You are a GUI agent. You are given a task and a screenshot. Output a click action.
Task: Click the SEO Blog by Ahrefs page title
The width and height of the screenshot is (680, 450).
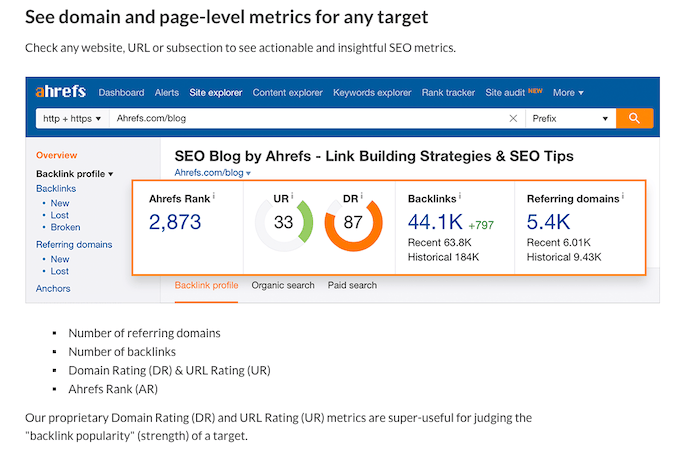[374, 156]
